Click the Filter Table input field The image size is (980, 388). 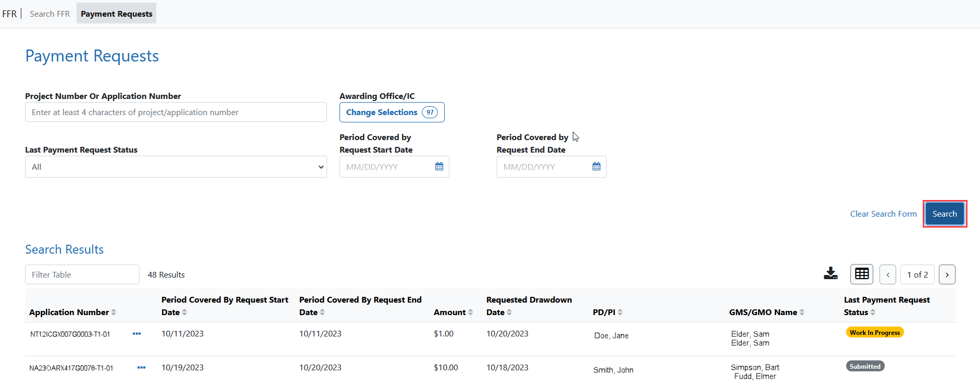click(82, 274)
